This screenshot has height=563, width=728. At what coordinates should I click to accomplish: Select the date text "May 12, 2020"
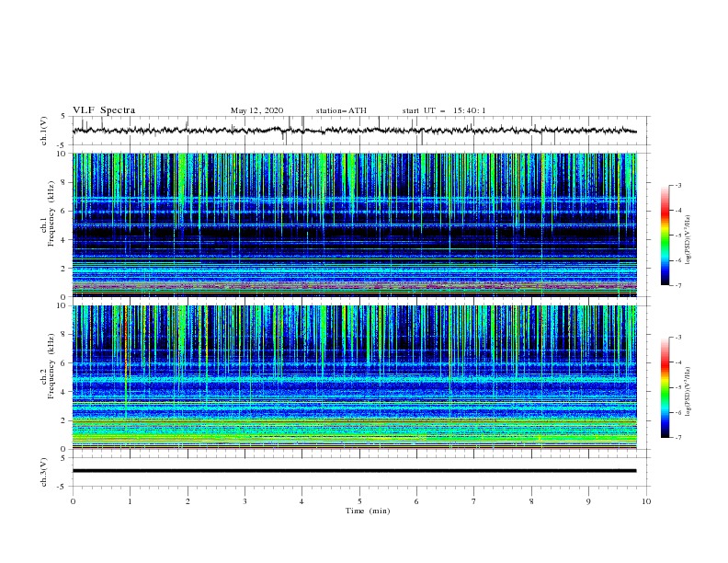coord(256,110)
